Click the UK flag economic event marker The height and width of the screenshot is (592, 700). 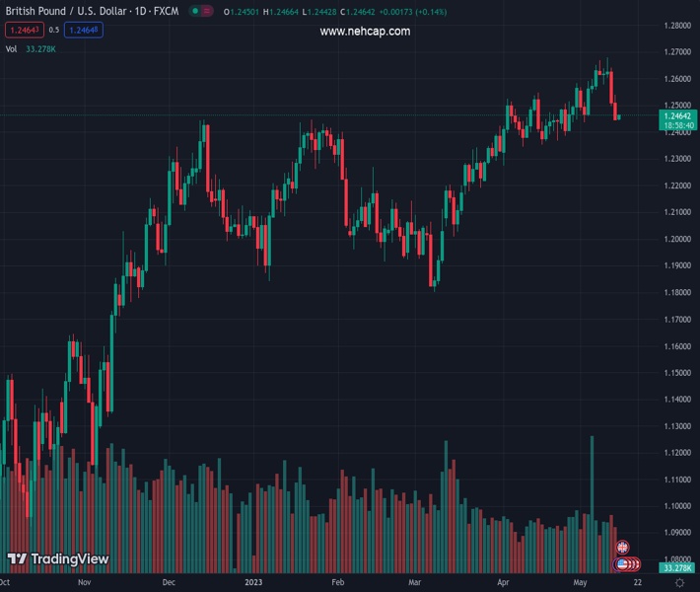coord(622,547)
